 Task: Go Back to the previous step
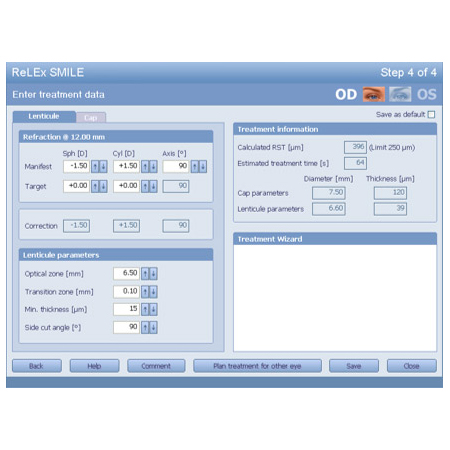click(x=37, y=366)
